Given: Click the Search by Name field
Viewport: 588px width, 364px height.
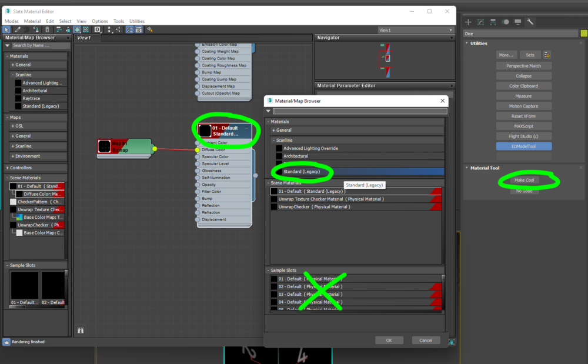Looking at the screenshot, I should (41, 45).
